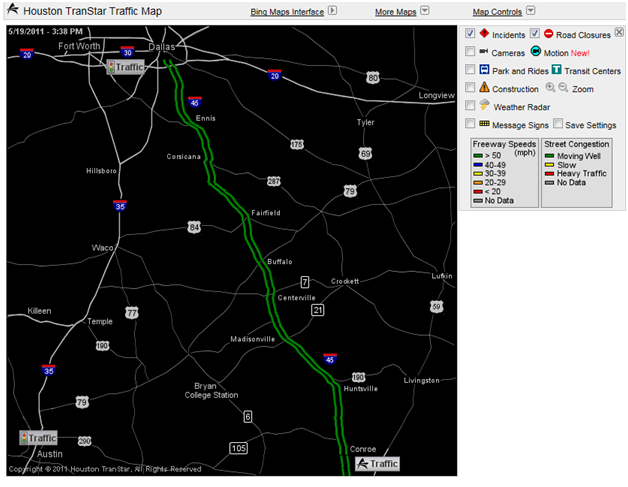Click the Weather Radar cloud icon
This screenshot has height=487, width=628.
(x=484, y=105)
